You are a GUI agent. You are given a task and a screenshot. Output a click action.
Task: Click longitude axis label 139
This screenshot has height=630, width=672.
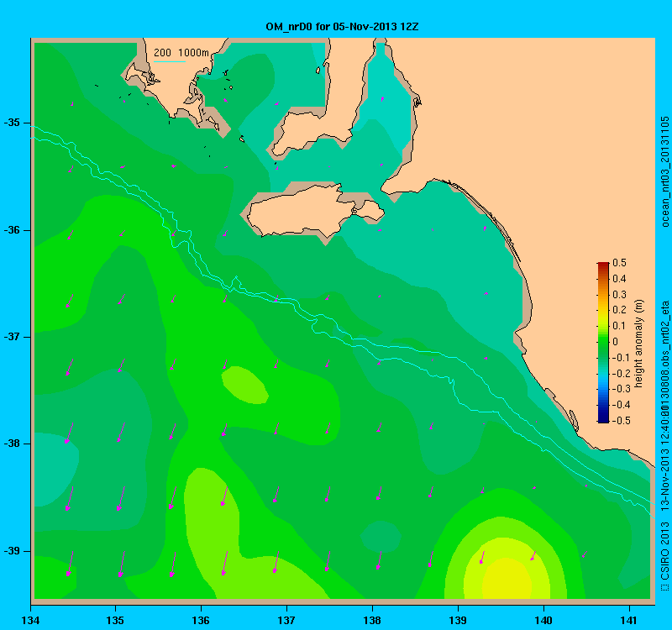458,620
